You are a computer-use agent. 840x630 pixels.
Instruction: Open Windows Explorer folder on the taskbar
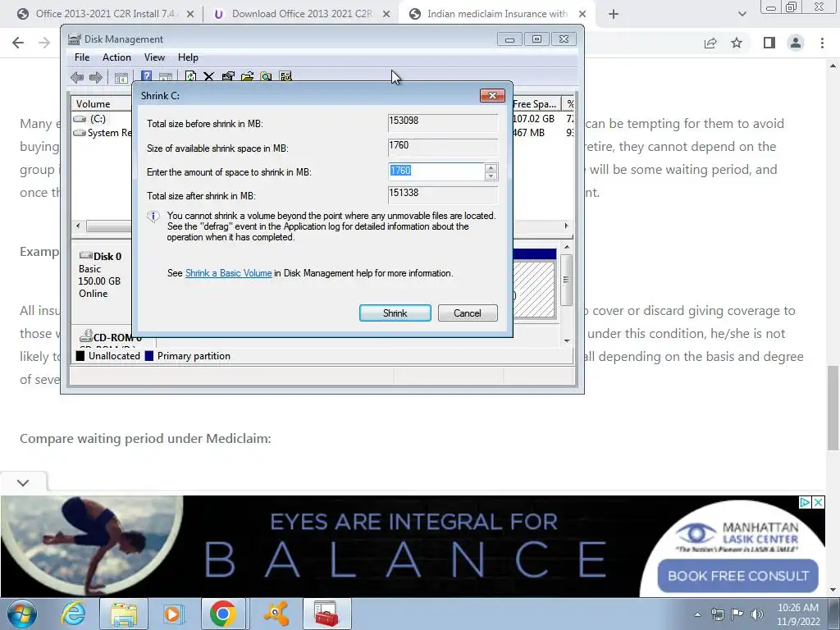point(124,614)
